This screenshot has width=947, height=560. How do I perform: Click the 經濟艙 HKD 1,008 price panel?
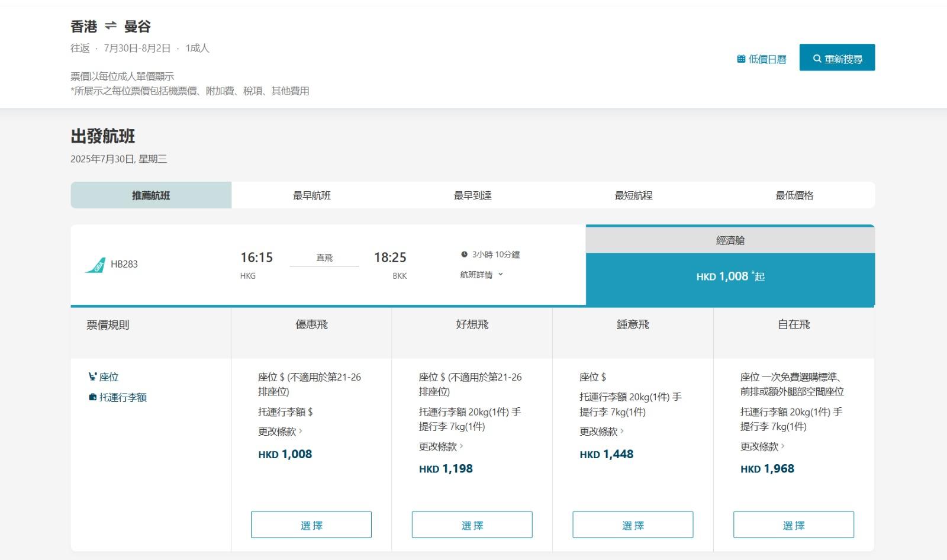(x=730, y=276)
